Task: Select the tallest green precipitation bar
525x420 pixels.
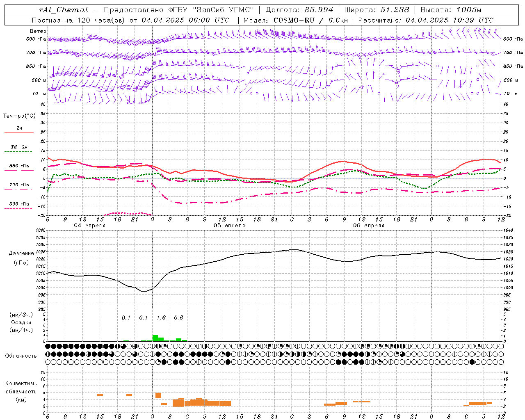Action: (155, 338)
